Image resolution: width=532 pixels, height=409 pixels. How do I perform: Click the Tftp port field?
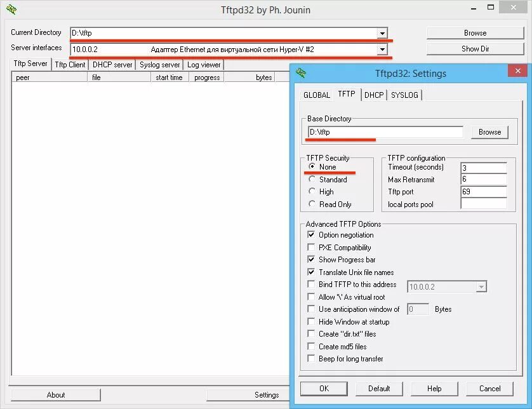[x=484, y=191]
